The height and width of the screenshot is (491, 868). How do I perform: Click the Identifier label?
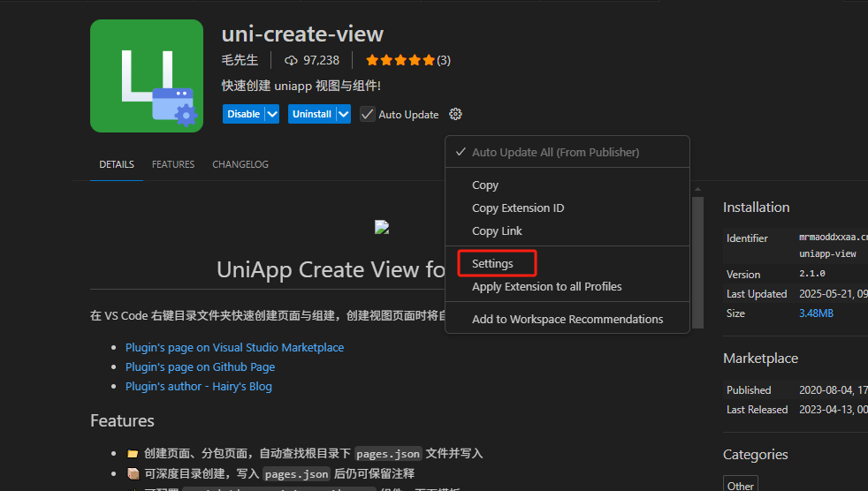coord(747,238)
